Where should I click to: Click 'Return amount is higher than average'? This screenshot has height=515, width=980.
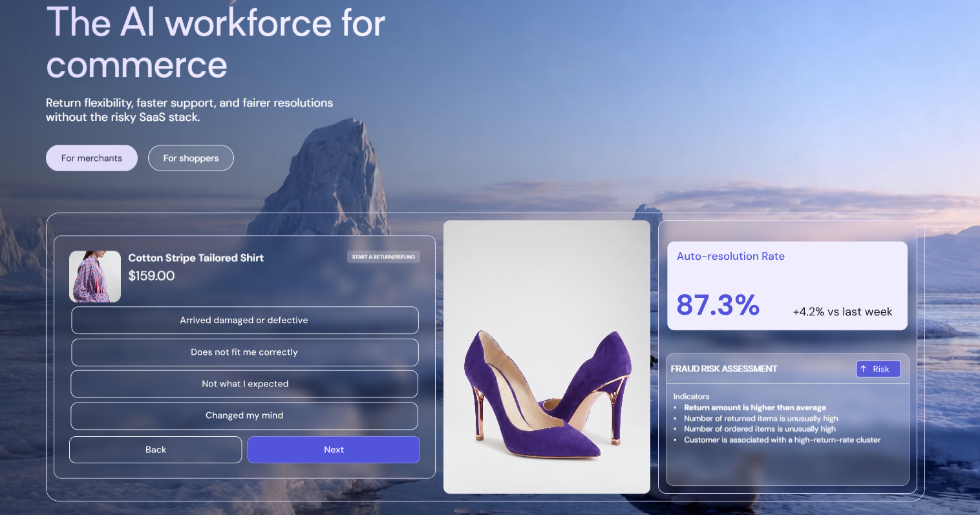coord(755,408)
